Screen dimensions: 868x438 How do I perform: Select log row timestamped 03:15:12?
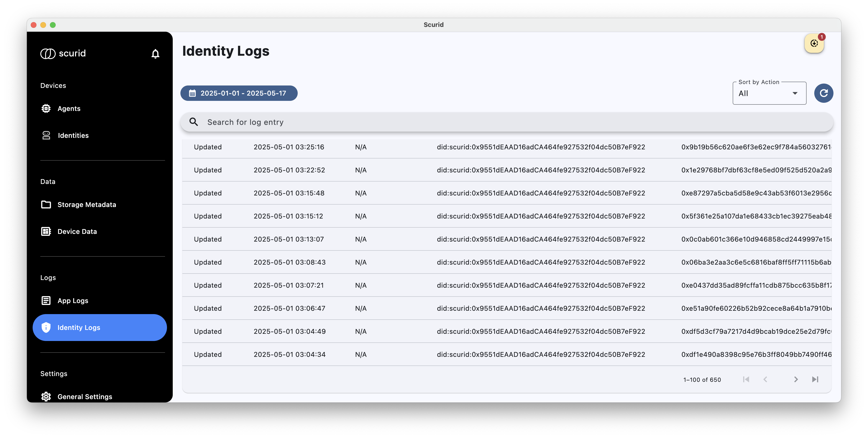coord(507,216)
